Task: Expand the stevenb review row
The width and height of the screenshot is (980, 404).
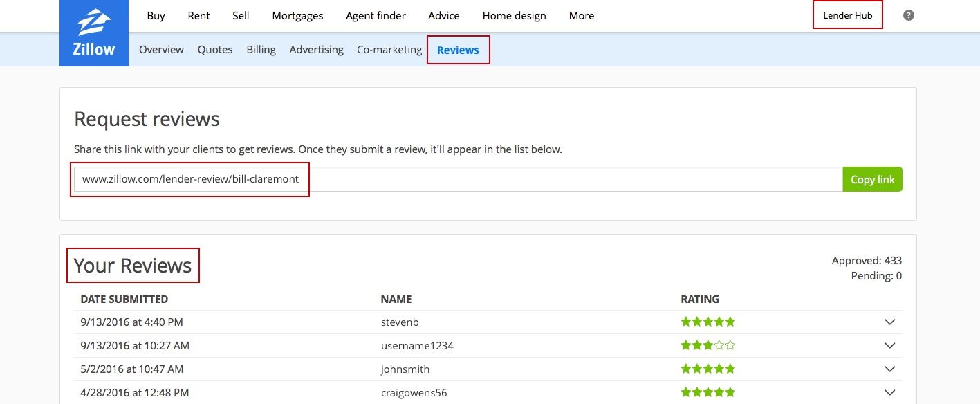Action: click(889, 322)
